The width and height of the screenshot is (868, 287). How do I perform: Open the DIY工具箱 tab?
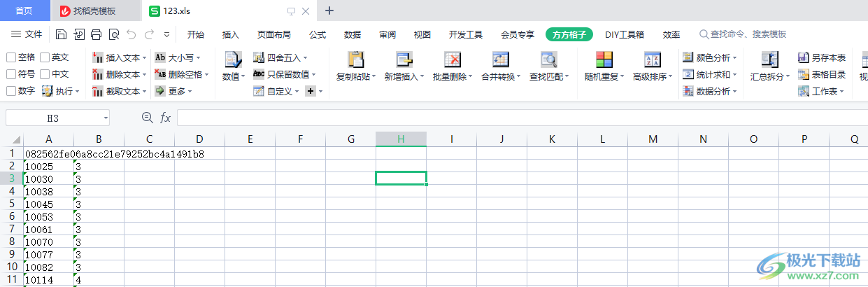[x=625, y=34]
